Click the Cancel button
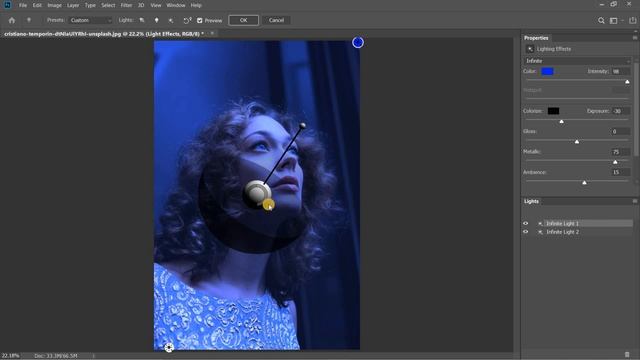The image size is (640, 360). [276, 20]
